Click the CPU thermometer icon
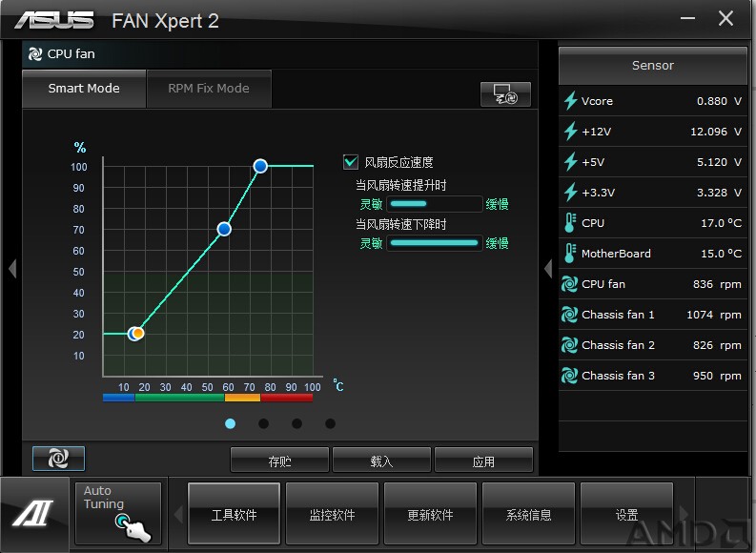756x553 pixels. (570, 223)
